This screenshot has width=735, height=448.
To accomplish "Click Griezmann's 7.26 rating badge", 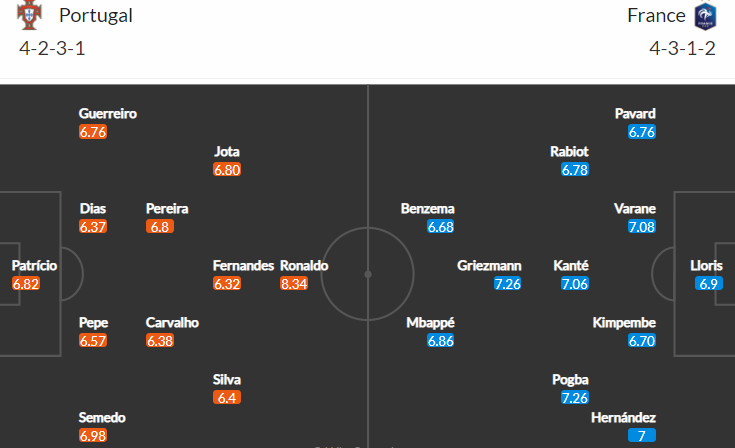I will (x=508, y=284).
